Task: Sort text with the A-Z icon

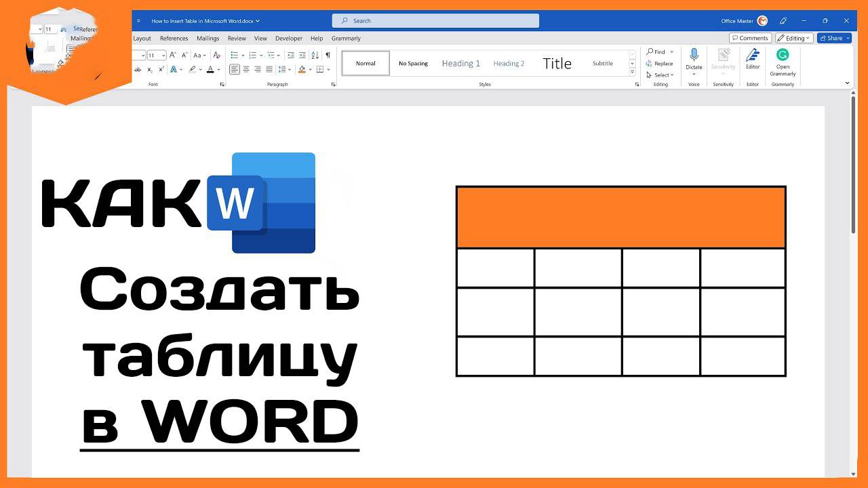Action: [x=315, y=56]
